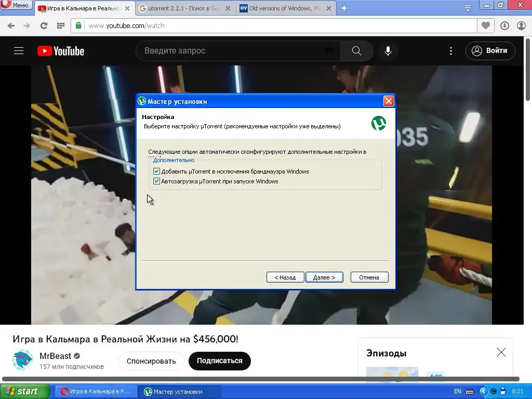This screenshot has height=399, width=532.
Task: Switch to Мастер установки taskbar item
Action: click(180, 392)
